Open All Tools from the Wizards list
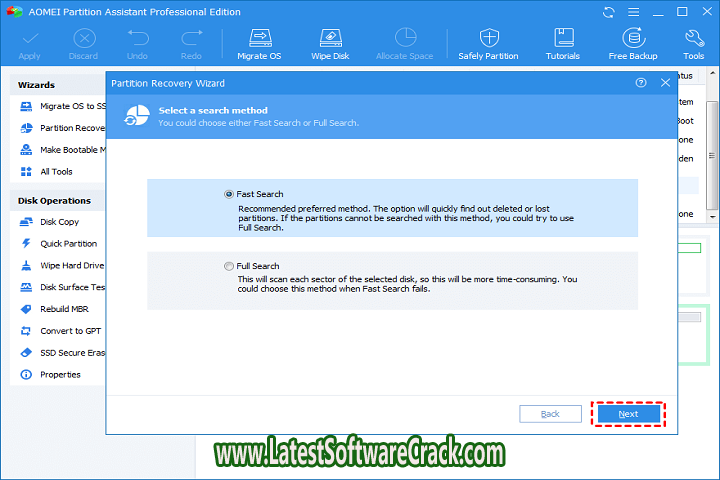The image size is (720, 480). click(x=56, y=172)
